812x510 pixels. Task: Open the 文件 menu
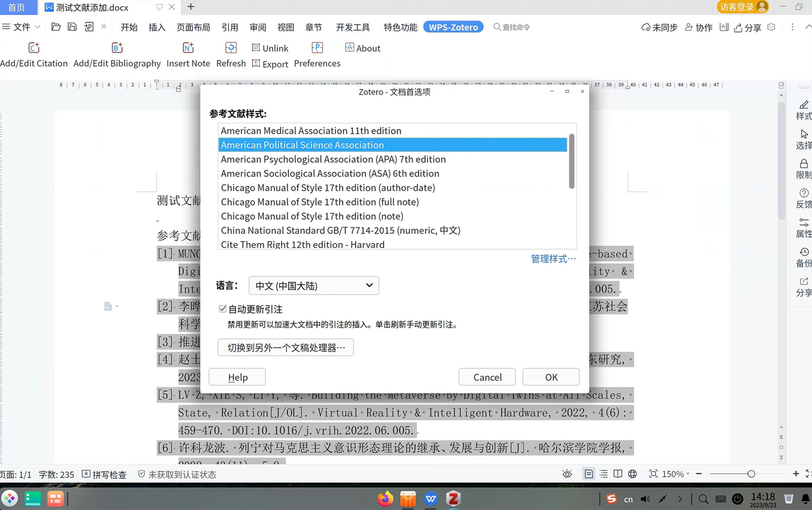click(21, 27)
